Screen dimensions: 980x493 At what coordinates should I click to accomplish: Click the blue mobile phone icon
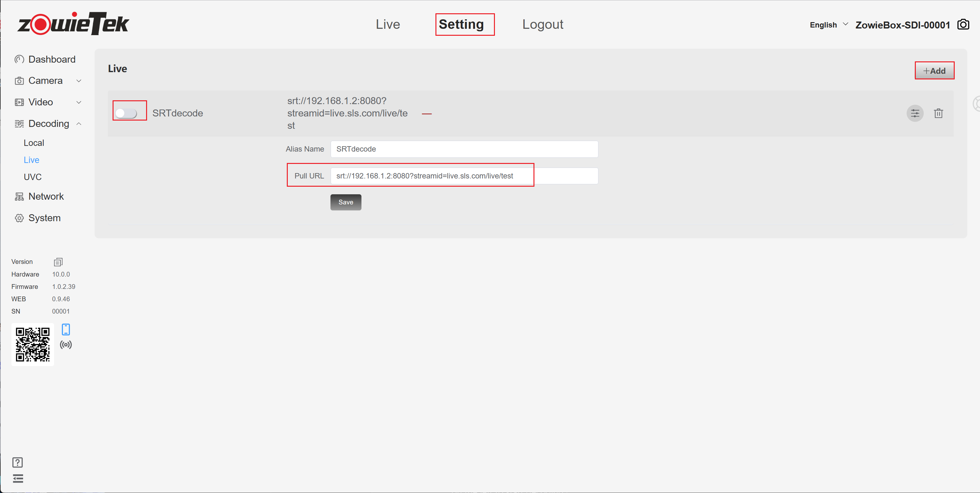(x=66, y=329)
